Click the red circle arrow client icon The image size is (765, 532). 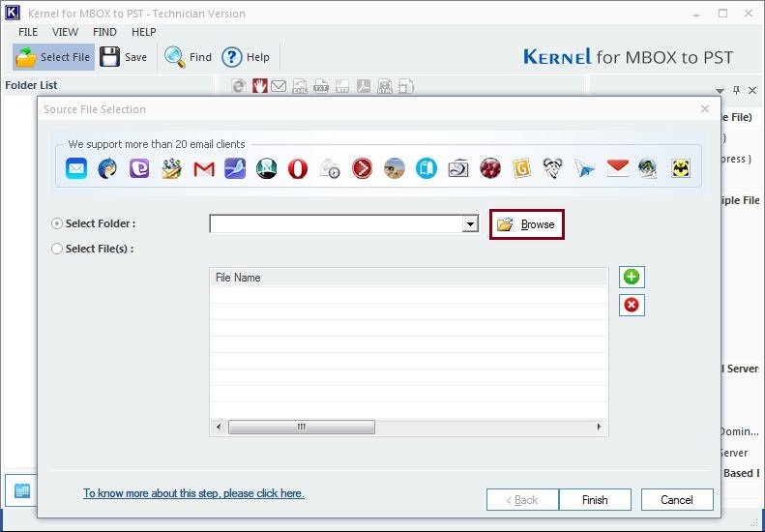pyautogui.click(x=362, y=169)
